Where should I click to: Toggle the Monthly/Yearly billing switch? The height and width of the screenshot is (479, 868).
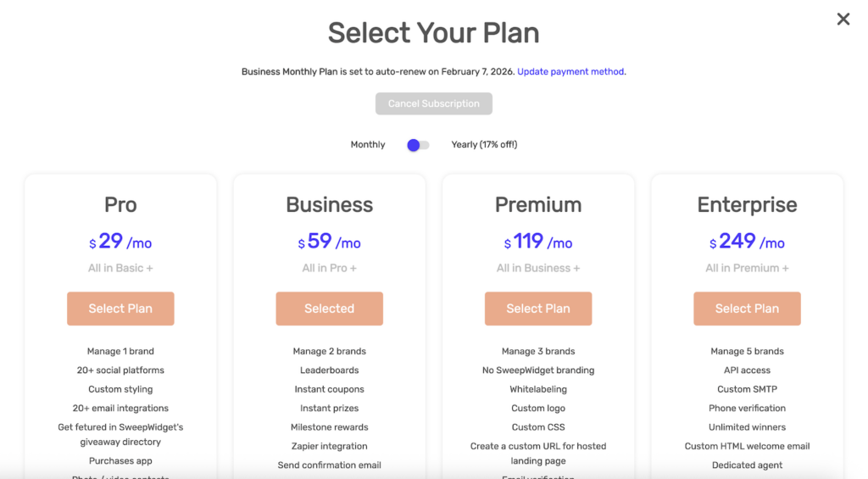point(418,145)
